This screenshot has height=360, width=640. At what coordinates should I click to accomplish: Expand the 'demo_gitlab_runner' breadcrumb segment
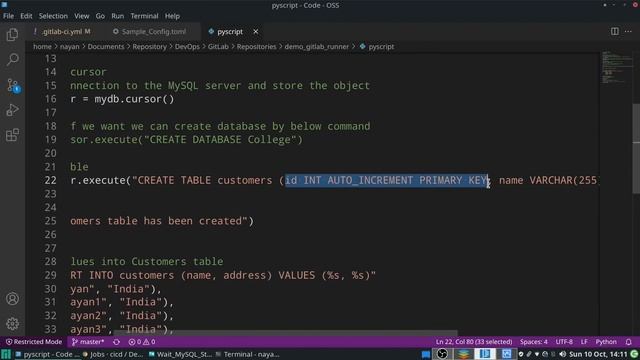pos(317,47)
